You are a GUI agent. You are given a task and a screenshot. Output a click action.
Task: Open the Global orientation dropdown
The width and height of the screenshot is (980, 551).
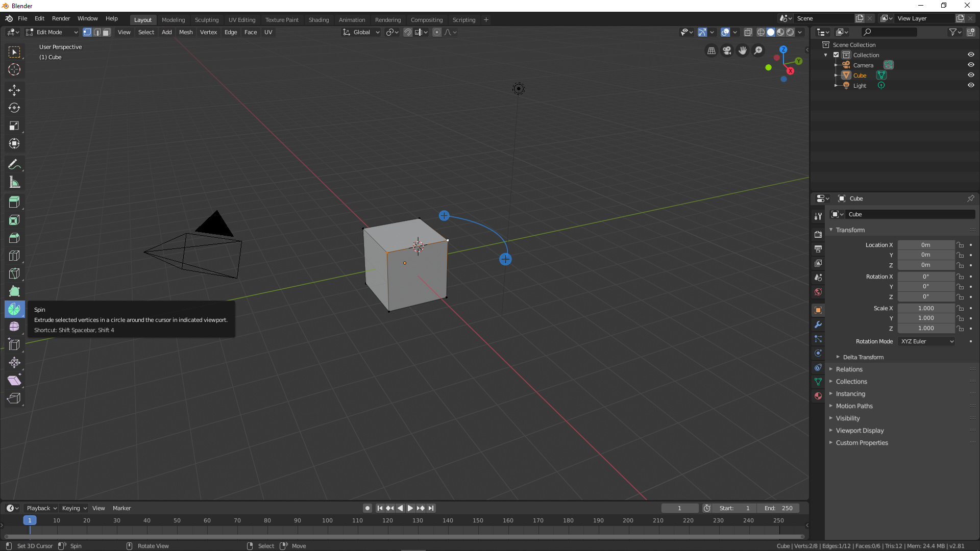click(361, 32)
